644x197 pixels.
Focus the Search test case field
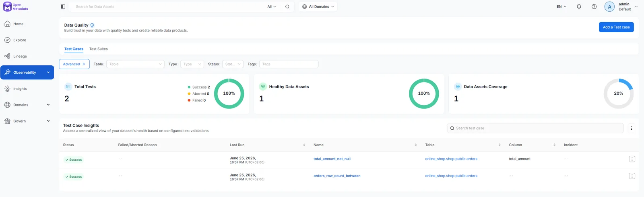click(x=535, y=128)
